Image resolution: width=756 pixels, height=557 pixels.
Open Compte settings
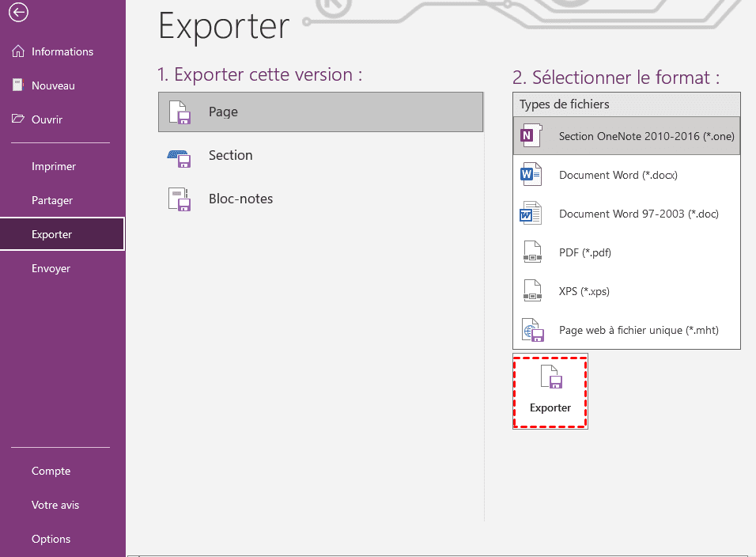(50, 471)
